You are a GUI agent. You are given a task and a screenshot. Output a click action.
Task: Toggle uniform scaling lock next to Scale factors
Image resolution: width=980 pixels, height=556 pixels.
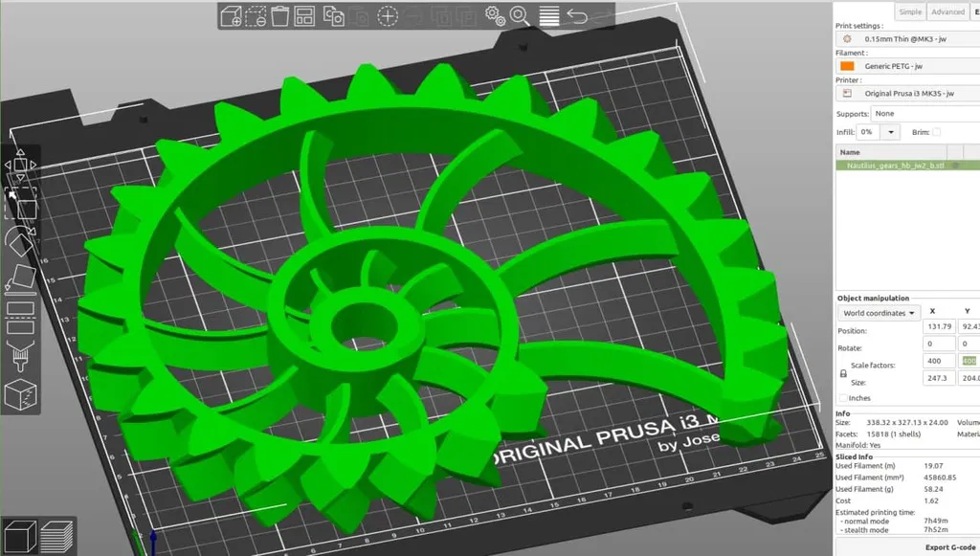click(x=843, y=373)
